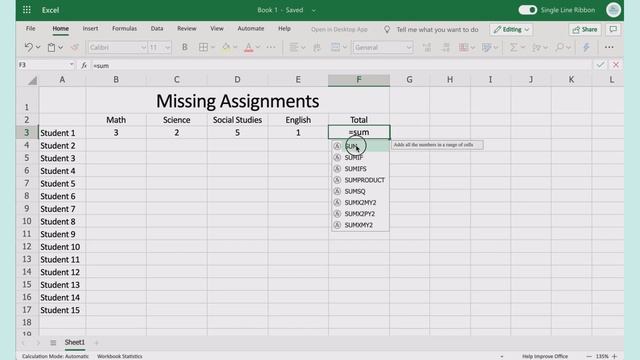Open more font options ellipsis
This screenshot has height=360, width=640.
tap(271, 47)
